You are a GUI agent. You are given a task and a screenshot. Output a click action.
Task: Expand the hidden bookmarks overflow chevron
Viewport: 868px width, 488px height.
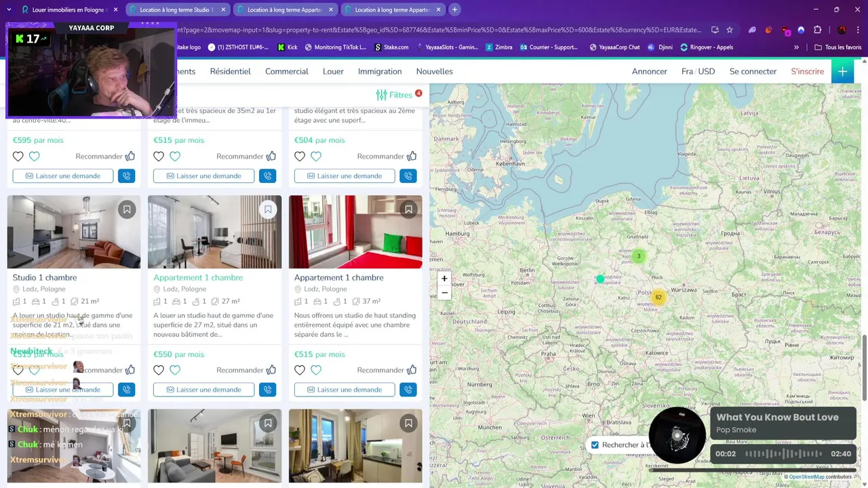(x=796, y=47)
